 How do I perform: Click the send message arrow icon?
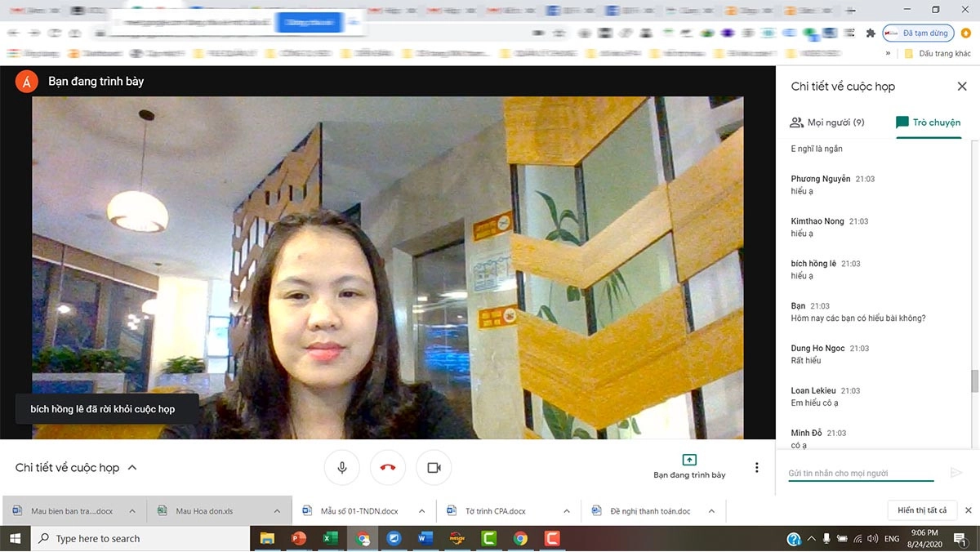click(x=956, y=473)
